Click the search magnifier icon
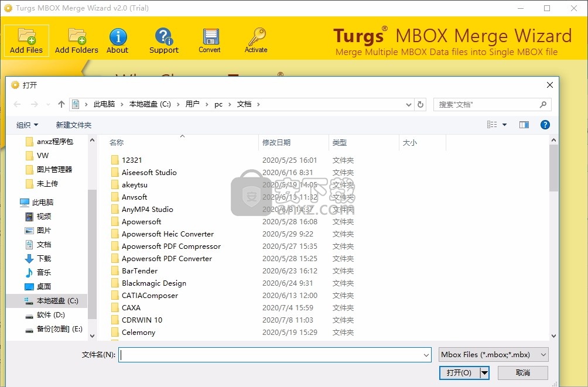Image resolution: width=588 pixels, height=387 pixels. click(x=543, y=104)
